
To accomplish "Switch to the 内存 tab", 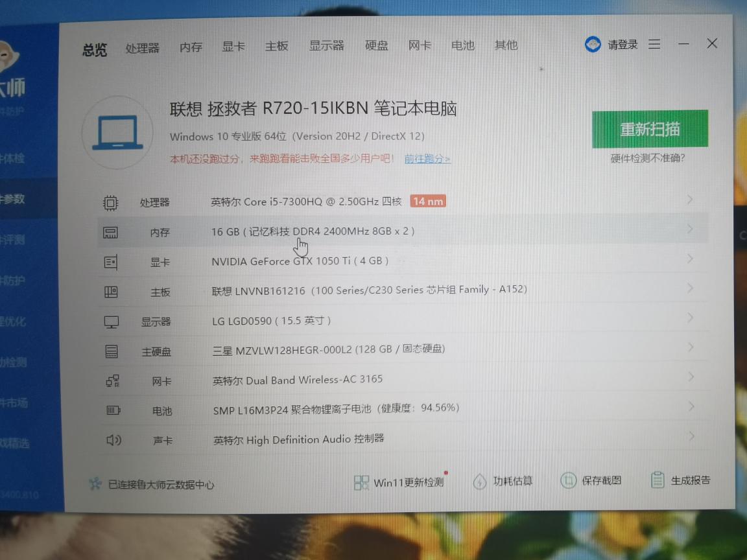I will pyautogui.click(x=191, y=47).
